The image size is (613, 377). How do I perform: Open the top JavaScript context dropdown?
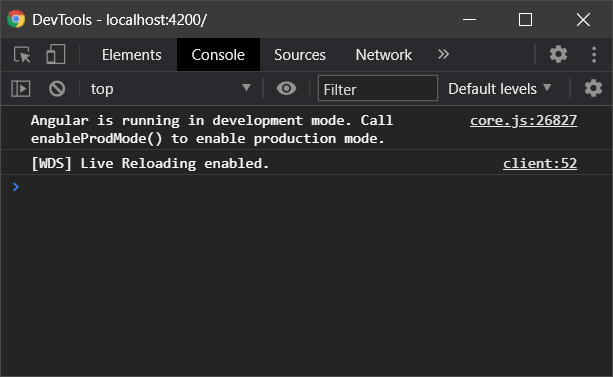(x=170, y=89)
